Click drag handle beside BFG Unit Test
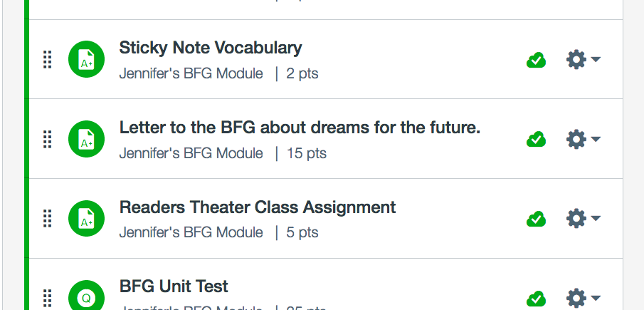The width and height of the screenshot is (644, 310). coord(48,298)
